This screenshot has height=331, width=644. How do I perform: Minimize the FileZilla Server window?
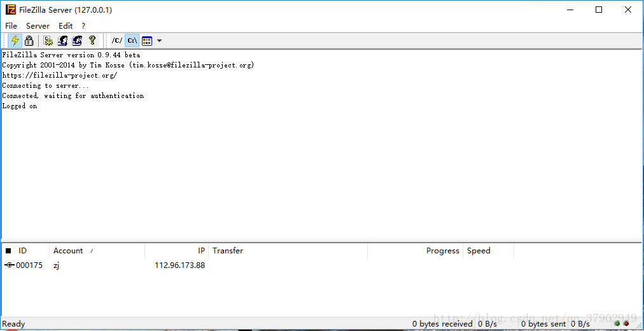pos(570,10)
